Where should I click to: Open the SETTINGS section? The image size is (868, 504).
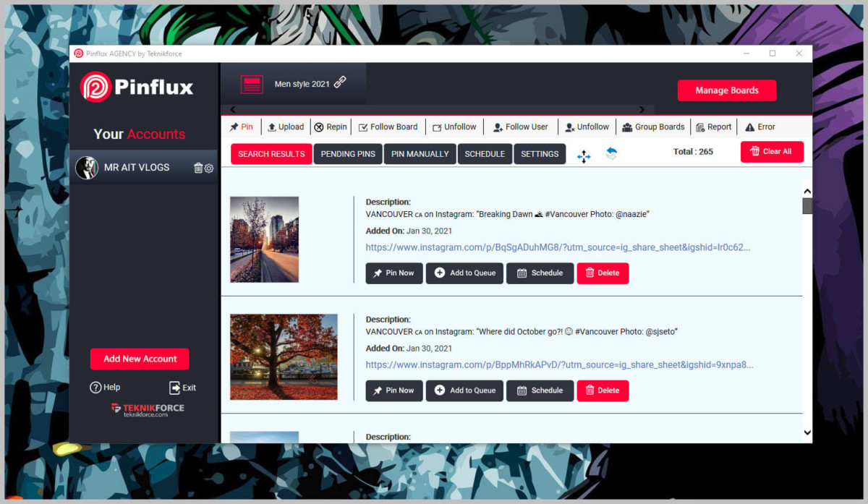pyautogui.click(x=540, y=154)
